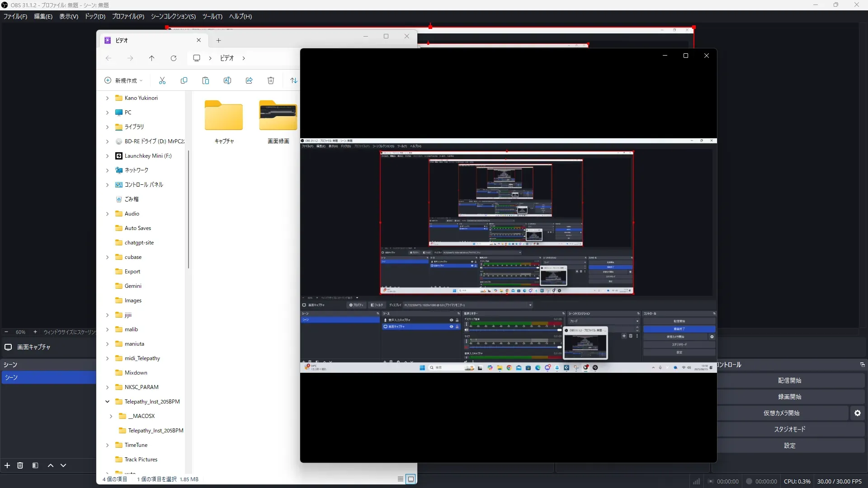Open virtual camera settings gear icon
The height and width of the screenshot is (488, 868).
click(x=858, y=413)
